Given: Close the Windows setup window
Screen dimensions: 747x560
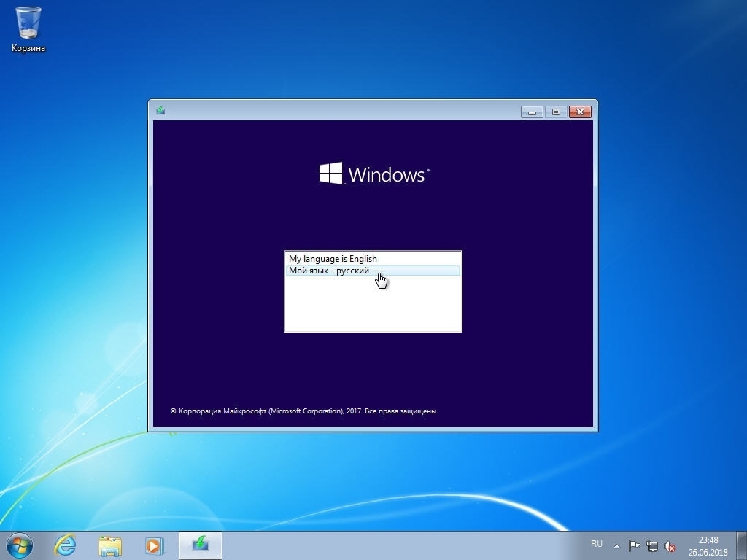Looking at the screenshot, I should pyautogui.click(x=580, y=112).
